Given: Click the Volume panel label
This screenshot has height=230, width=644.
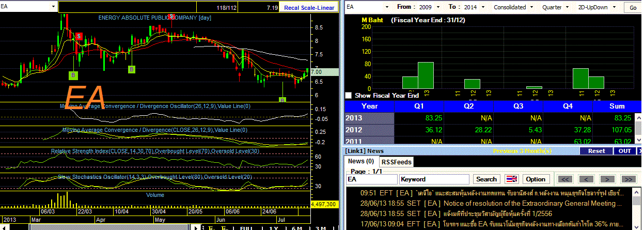Looking at the screenshot, I should 155,195.
